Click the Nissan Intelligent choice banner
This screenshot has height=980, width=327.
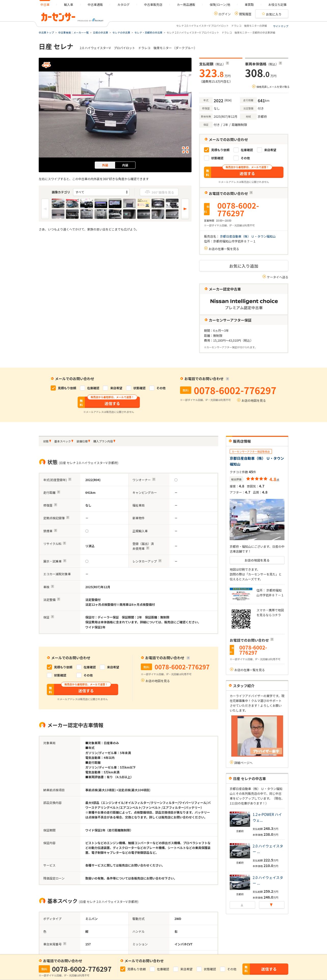click(x=244, y=304)
